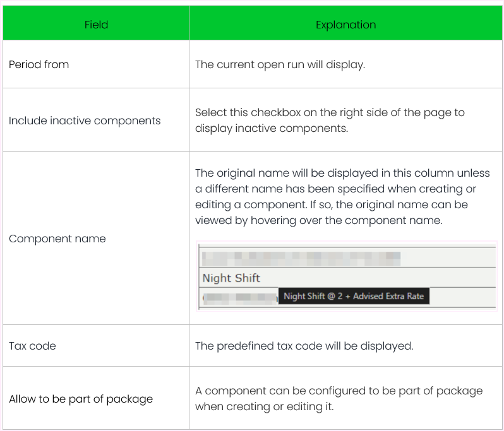Click the Night Shift row in embedded screenshot

[x=232, y=278]
